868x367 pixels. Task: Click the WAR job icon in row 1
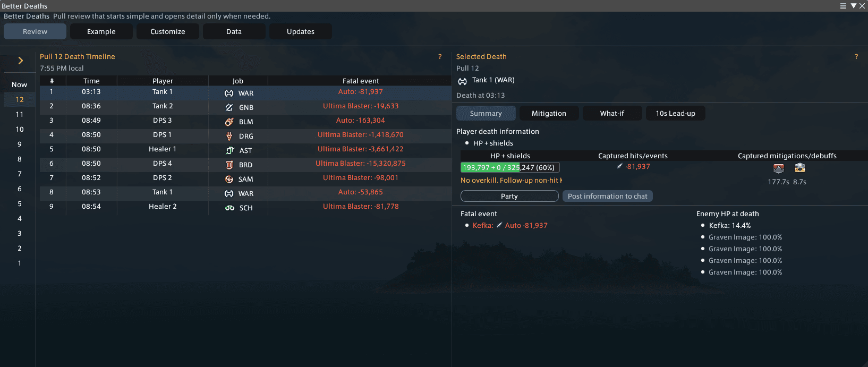(x=229, y=93)
